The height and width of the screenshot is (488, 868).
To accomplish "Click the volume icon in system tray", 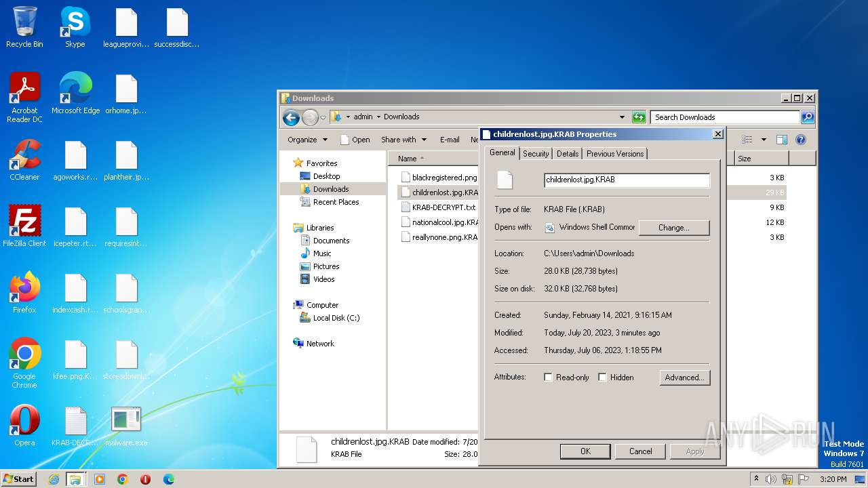I will tap(772, 479).
